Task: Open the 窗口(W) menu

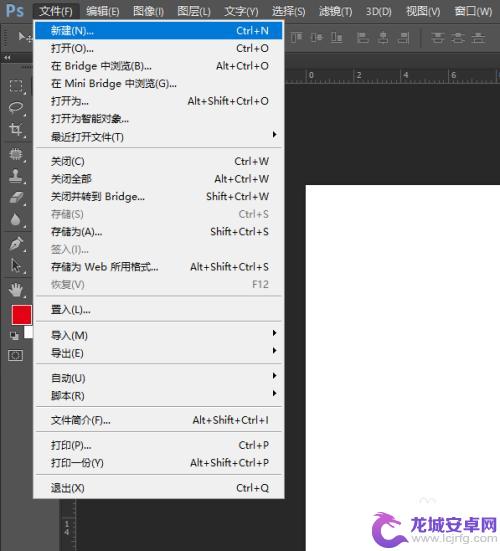Action: tap(473, 11)
